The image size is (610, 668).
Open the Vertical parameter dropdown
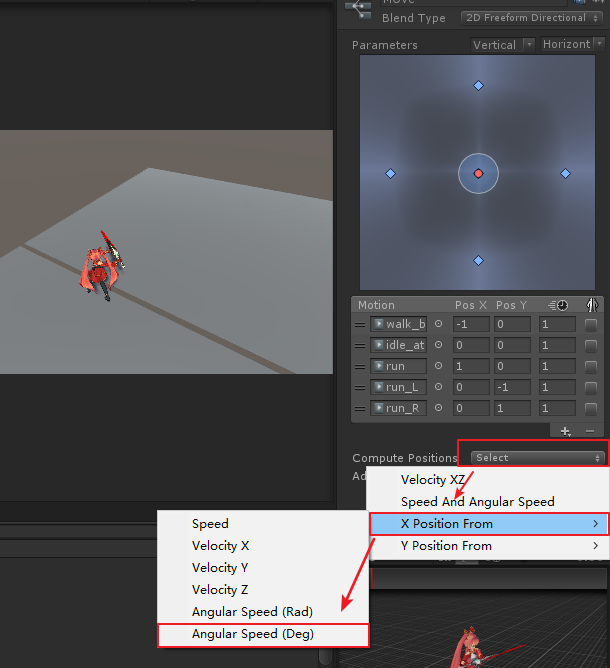point(502,44)
